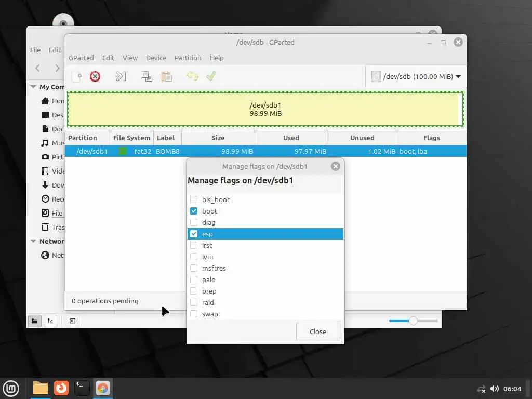532x399 pixels.
Task: Click the 06:04 clock in the panel
Action: [512, 389]
